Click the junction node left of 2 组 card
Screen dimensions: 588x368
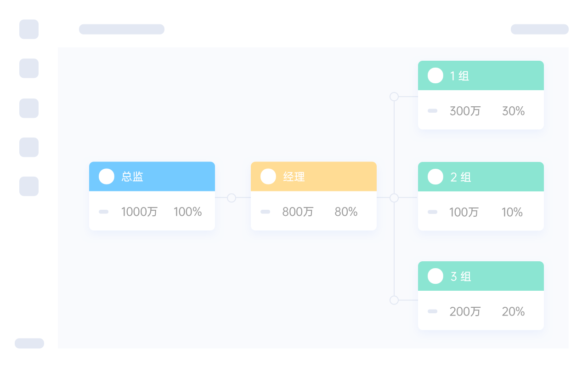(394, 198)
